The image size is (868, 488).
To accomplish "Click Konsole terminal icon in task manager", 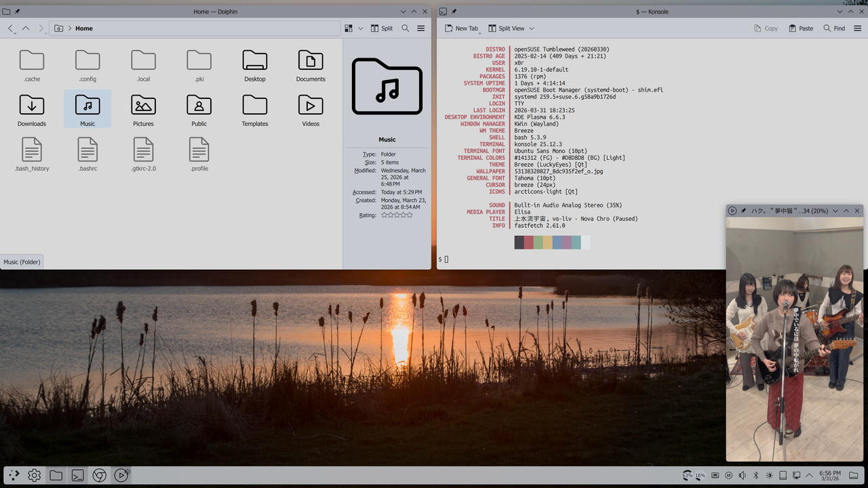I will (78, 476).
